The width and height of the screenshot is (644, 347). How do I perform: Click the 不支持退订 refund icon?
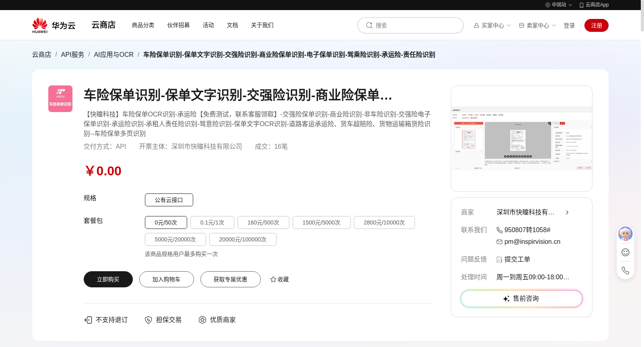click(88, 320)
